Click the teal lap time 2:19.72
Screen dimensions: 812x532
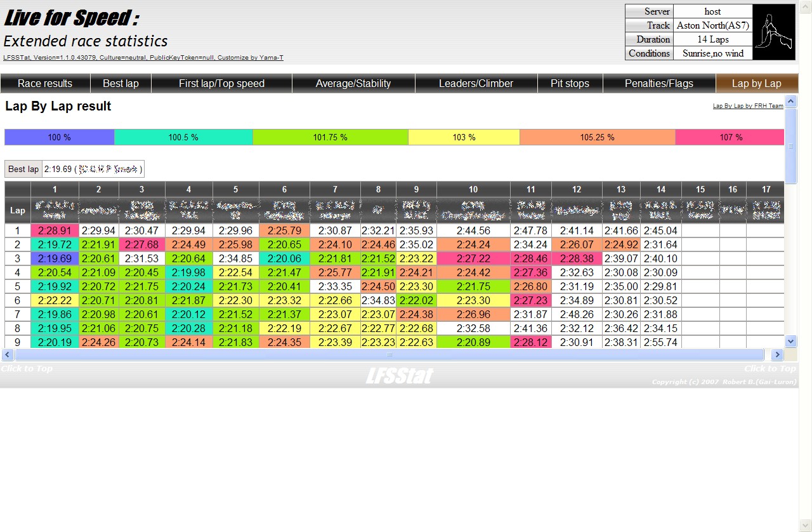(55, 244)
